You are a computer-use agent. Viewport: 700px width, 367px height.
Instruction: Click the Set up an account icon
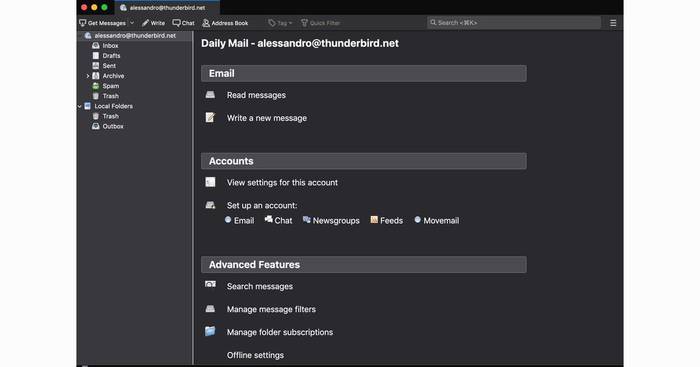(x=210, y=205)
